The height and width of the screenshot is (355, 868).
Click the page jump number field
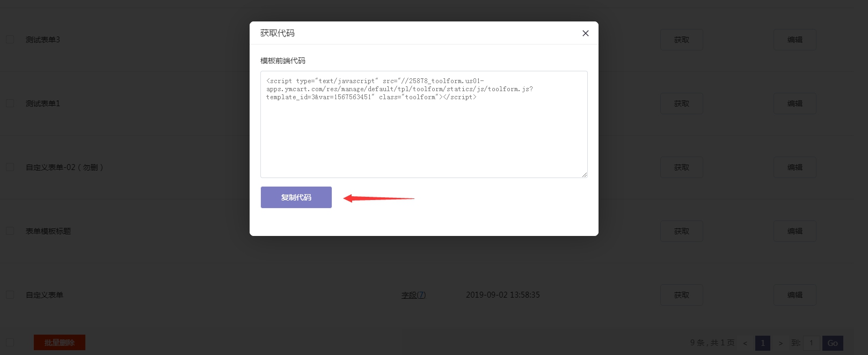(x=811, y=343)
